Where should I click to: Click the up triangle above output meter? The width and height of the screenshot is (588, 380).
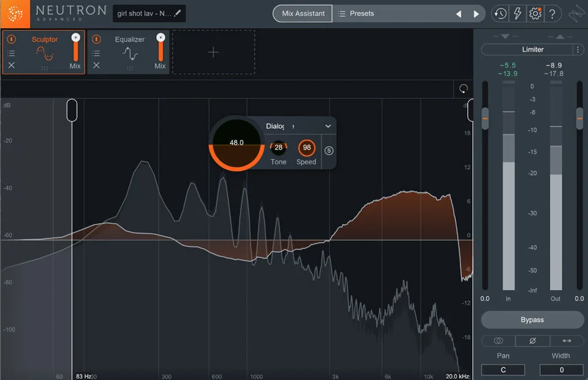tap(560, 36)
